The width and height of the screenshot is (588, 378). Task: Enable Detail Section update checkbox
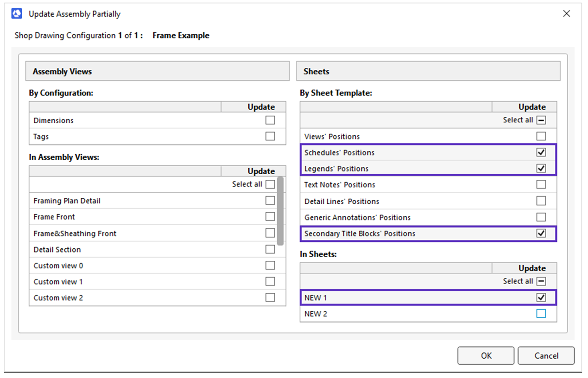270,249
